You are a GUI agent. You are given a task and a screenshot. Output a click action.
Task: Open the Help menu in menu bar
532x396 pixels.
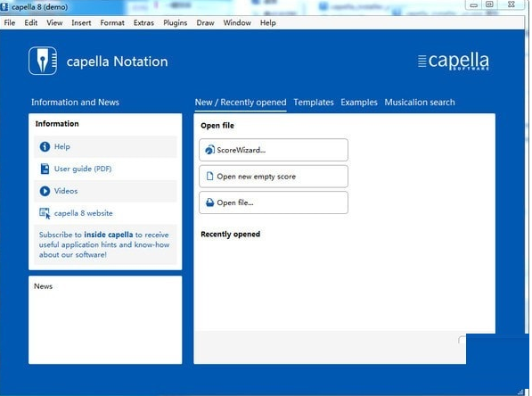[268, 23]
